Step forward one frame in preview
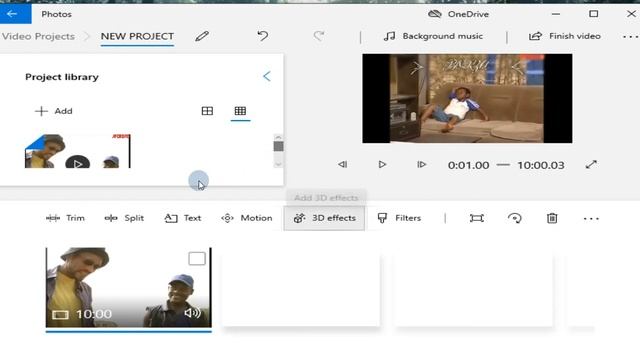 [x=421, y=164]
